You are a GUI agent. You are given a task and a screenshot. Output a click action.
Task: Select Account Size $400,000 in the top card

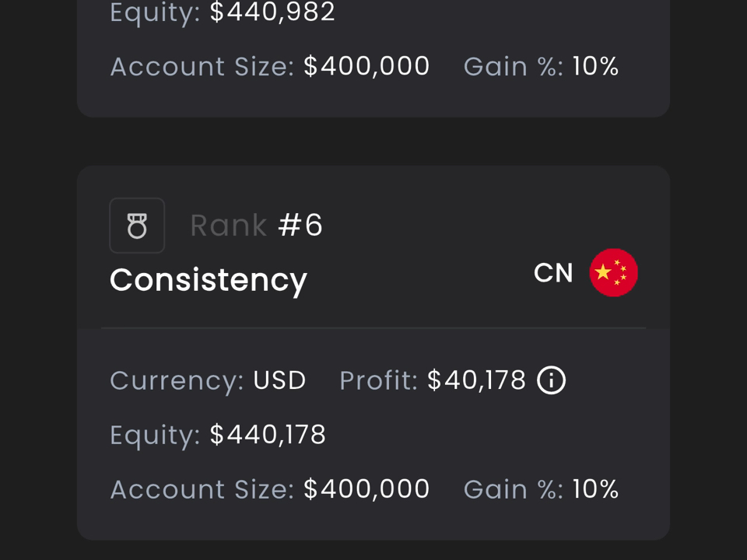point(366,65)
